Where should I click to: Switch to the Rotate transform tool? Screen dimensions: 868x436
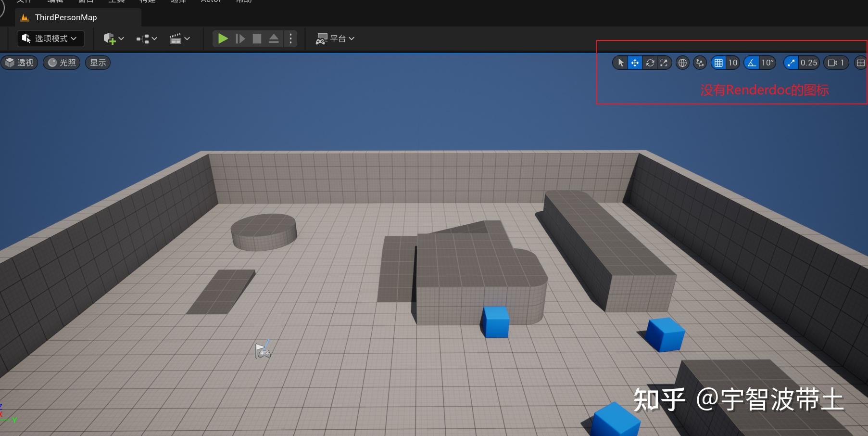pos(650,63)
